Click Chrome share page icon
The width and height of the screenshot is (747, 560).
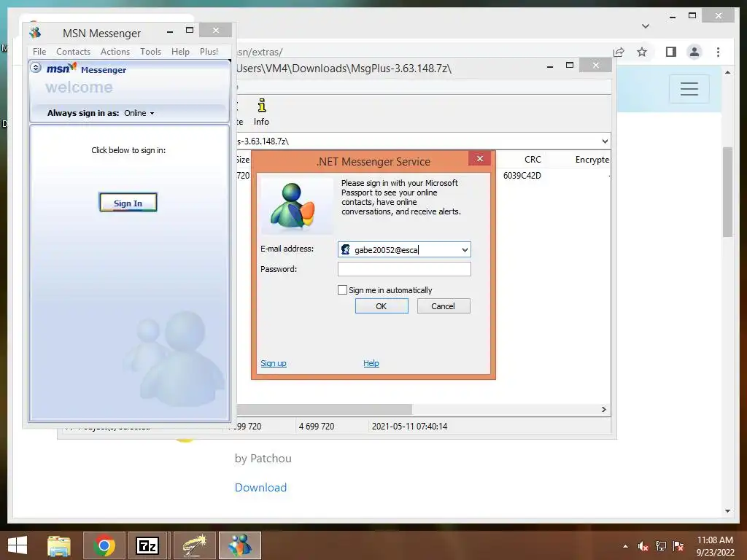coord(619,52)
